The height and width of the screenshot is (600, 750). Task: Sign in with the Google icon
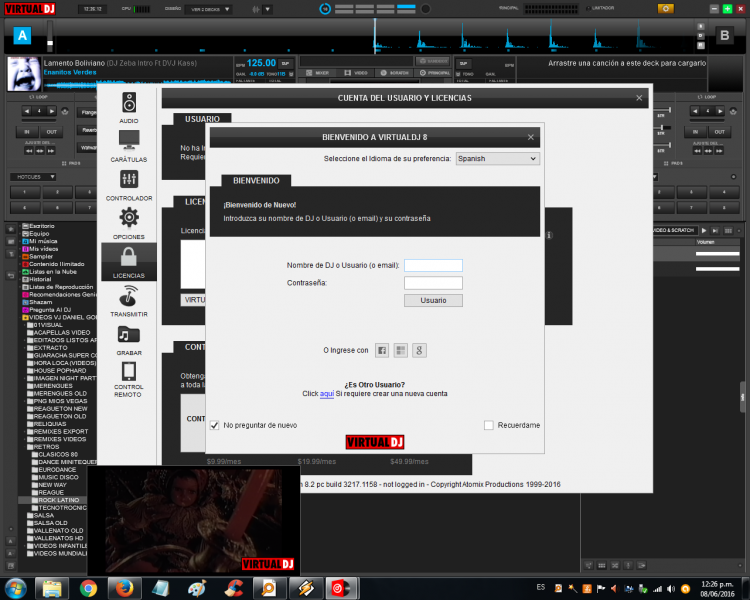pyautogui.click(x=419, y=350)
